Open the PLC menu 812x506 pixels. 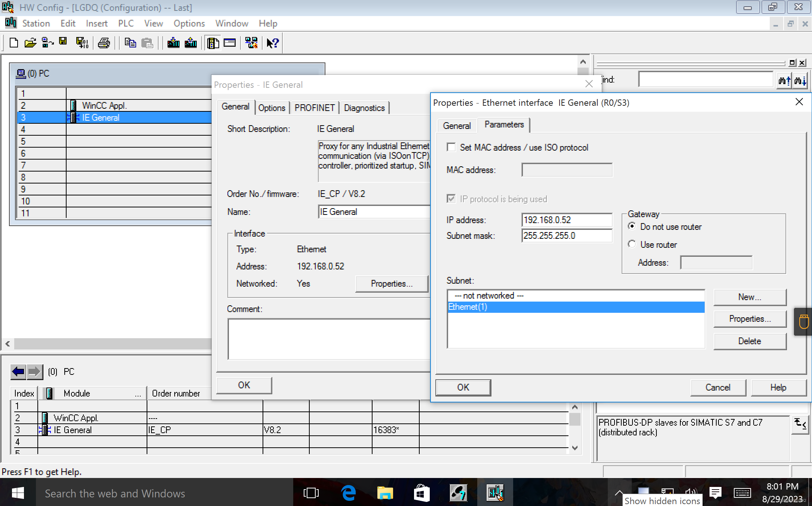point(126,24)
